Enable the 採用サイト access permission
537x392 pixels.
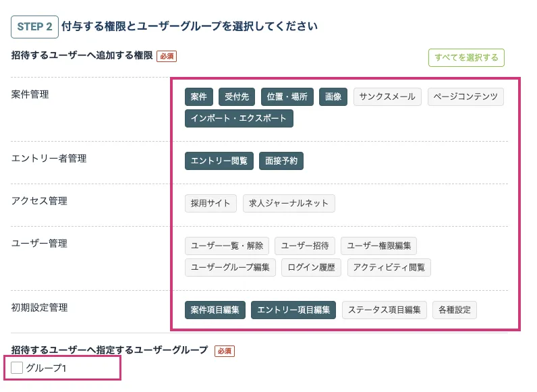210,203
